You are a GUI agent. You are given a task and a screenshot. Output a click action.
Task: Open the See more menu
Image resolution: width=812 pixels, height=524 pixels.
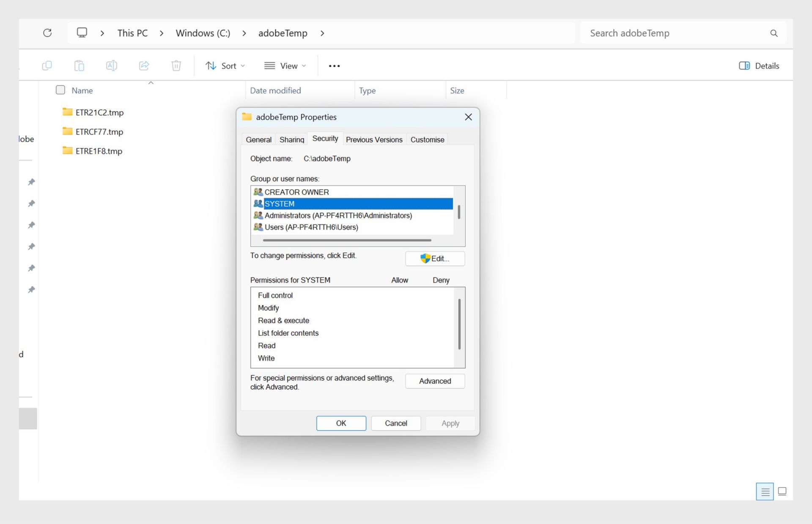(334, 65)
